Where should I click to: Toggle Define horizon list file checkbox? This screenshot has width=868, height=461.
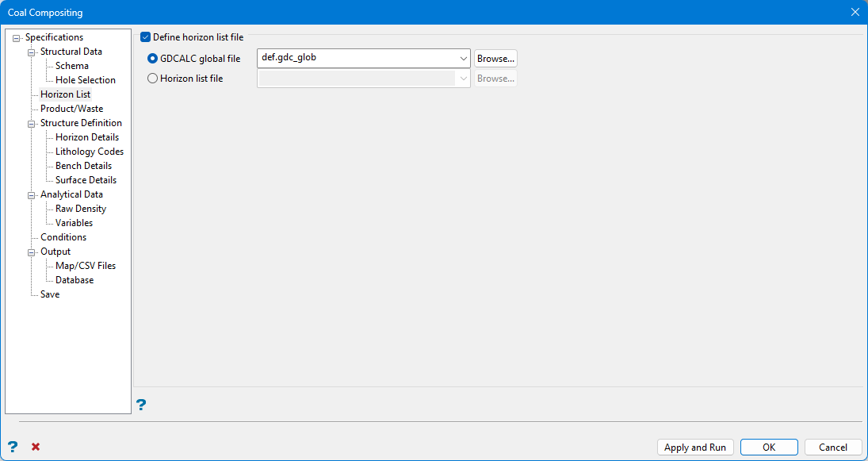(146, 37)
